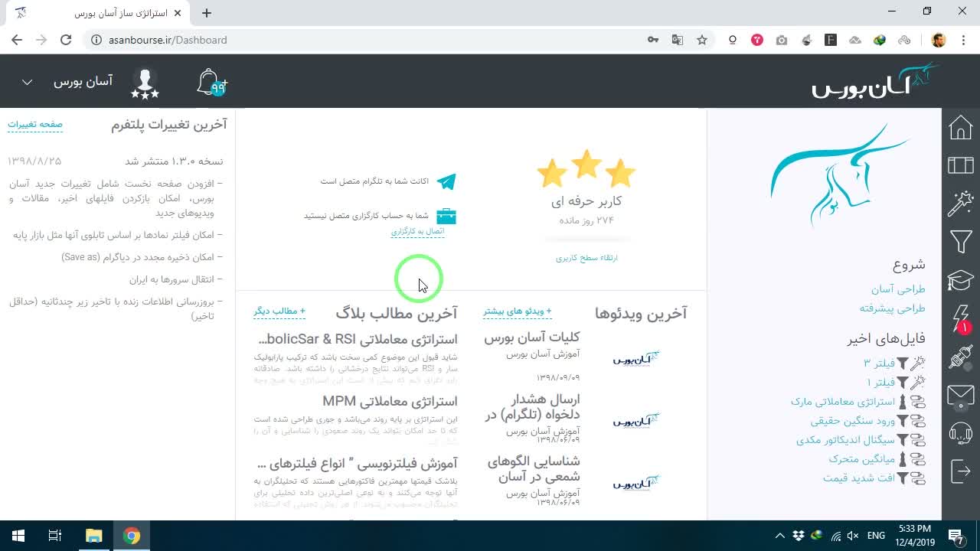The image size is (980, 551).
Task: Click the آسان بورس header logo
Action: coord(875,81)
